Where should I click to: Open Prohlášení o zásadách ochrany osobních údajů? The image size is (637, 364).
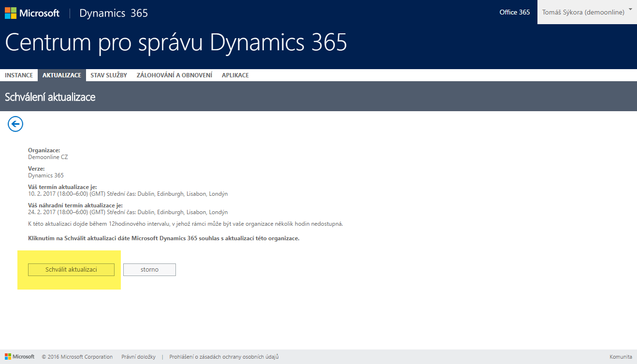click(x=224, y=357)
